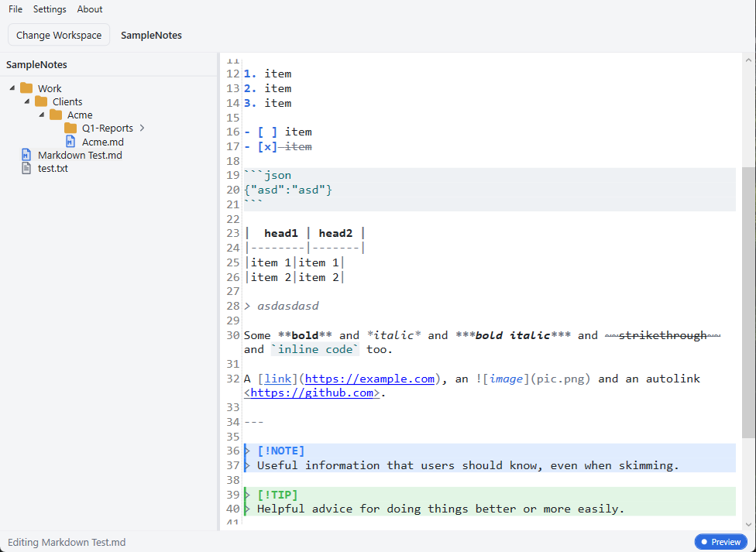Select the Clients tree item
Image resolution: width=756 pixels, height=552 pixels.
67,101
